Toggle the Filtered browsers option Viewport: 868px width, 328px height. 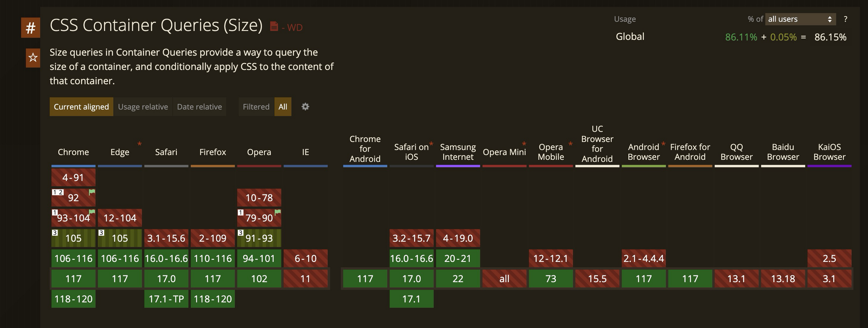256,107
